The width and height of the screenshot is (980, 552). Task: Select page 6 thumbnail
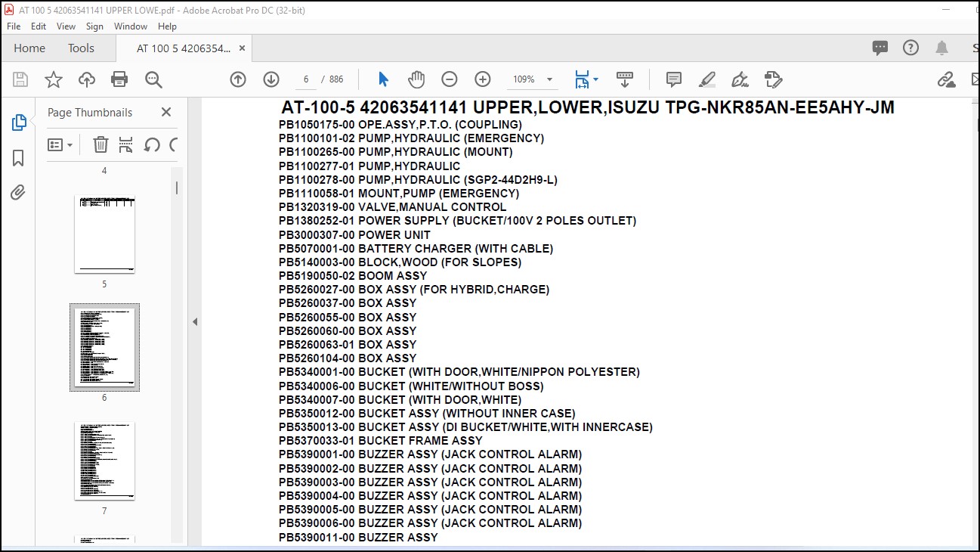[104, 347]
